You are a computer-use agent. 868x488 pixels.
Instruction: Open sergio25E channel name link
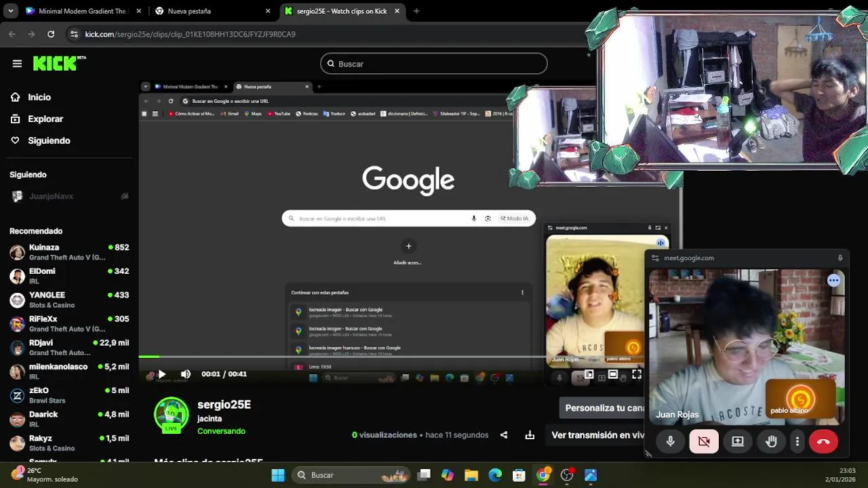click(224, 405)
